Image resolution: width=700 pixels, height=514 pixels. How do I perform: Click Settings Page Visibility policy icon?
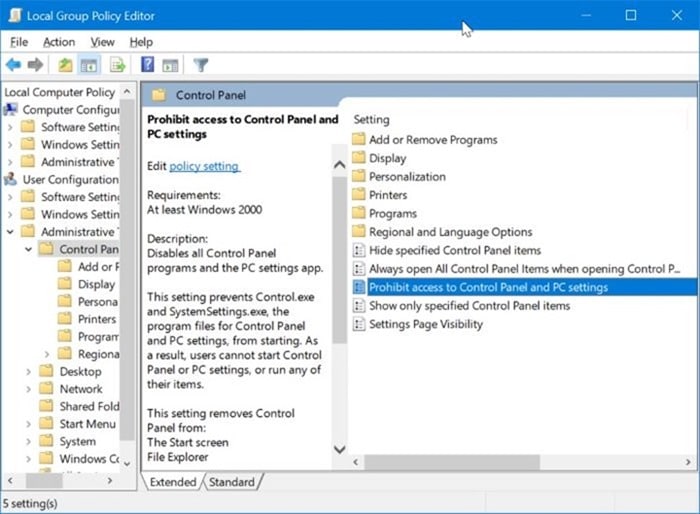358,324
